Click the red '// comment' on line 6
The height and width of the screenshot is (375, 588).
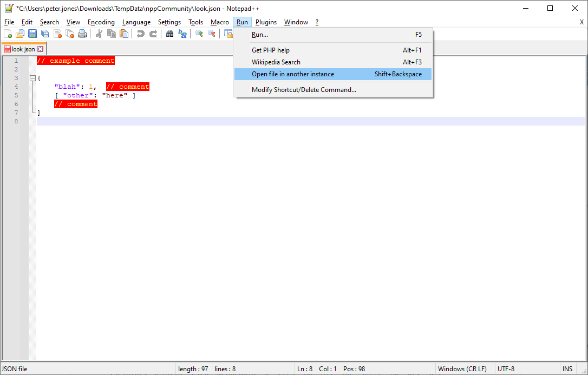point(76,104)
